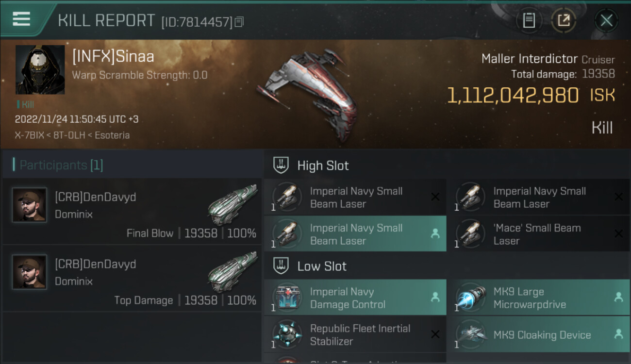The image size is (631, 364).
Task: Click the share kill report icon
Action: click(x=564, y=20)
